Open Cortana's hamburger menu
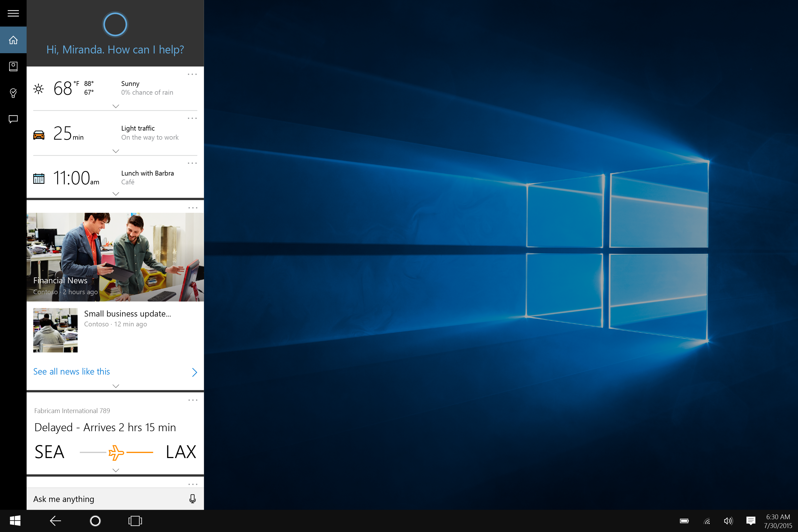Viewport: 798px width, 532px height. [13, 14]
